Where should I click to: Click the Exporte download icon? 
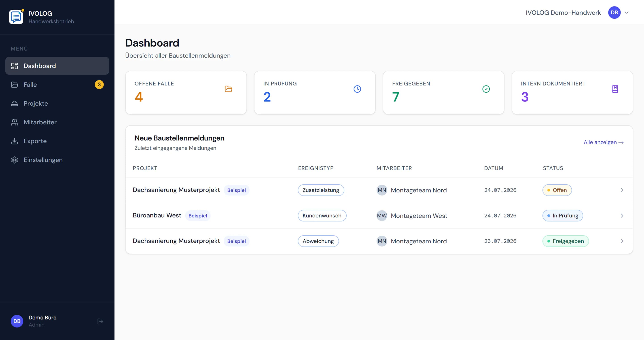pyautogui.click(x=15, y=141)
